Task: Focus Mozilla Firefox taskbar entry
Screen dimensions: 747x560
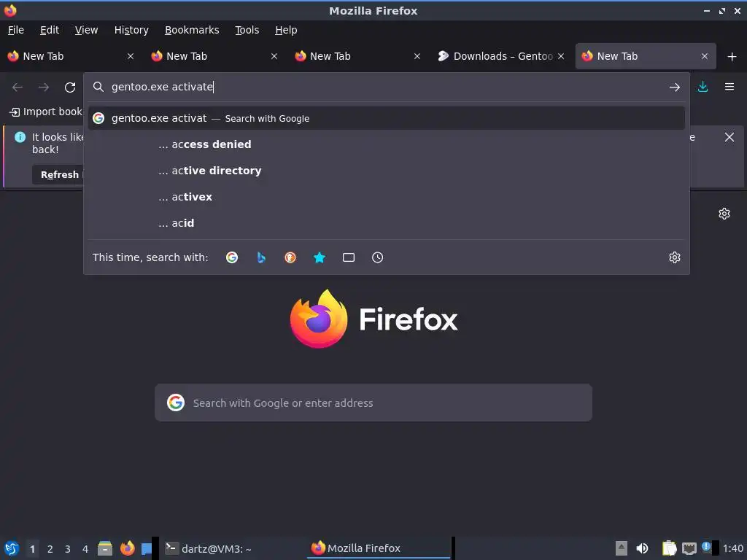Action: point(379,548)
